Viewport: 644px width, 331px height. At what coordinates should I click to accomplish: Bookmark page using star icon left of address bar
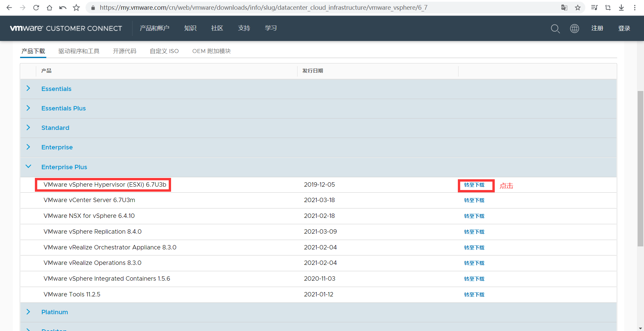pos(76,7)
